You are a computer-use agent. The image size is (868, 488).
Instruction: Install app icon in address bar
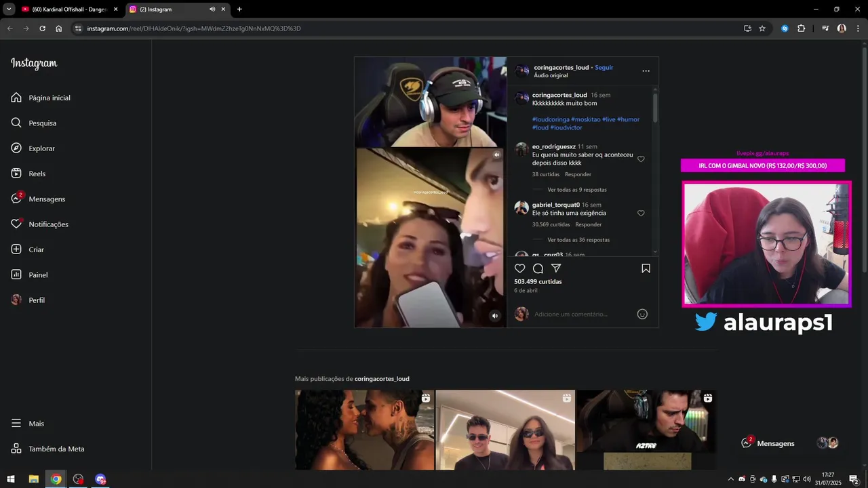[x=747, y=28]
